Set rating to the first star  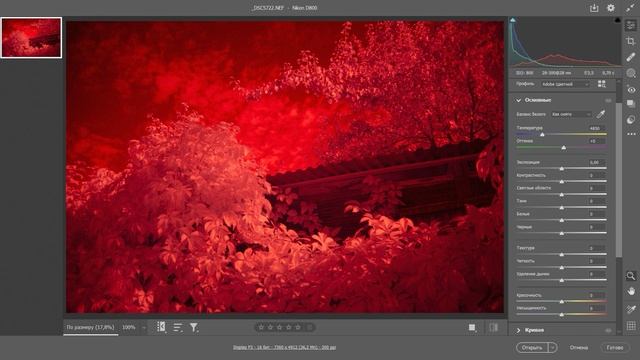pyautogui.click(x=261, y=327)
